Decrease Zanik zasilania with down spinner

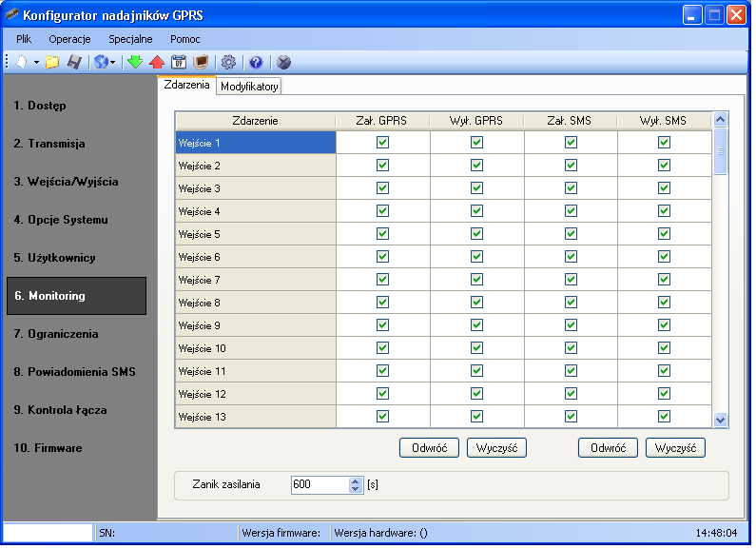tap(356, 489)
